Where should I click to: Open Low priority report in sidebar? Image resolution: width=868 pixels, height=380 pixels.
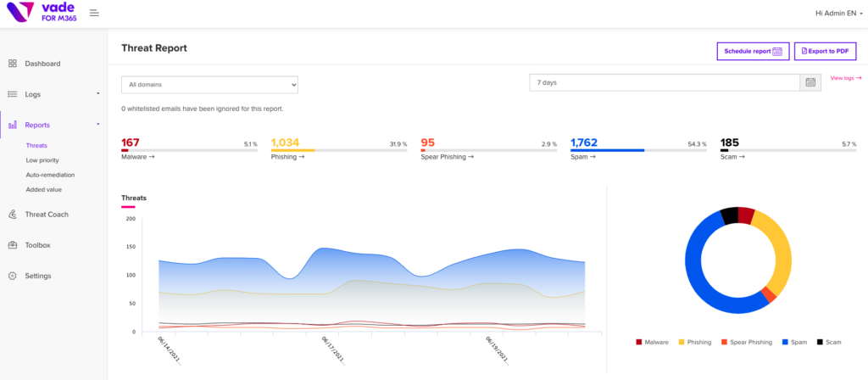coord(42,160)
